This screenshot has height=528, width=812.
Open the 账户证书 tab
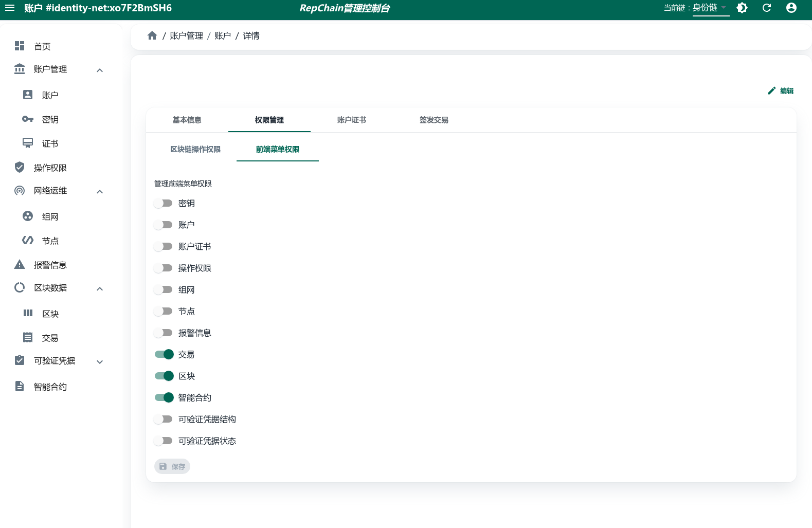352,120
